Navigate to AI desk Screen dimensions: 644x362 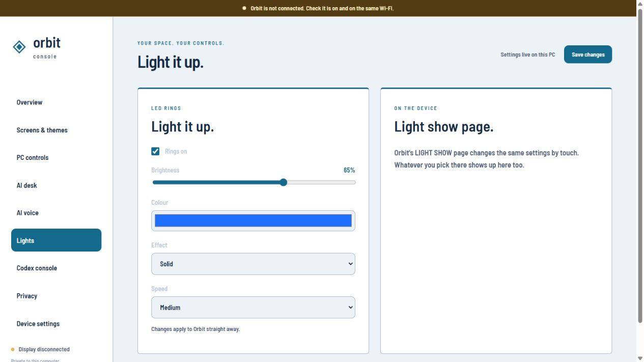(x=56, y=185)
